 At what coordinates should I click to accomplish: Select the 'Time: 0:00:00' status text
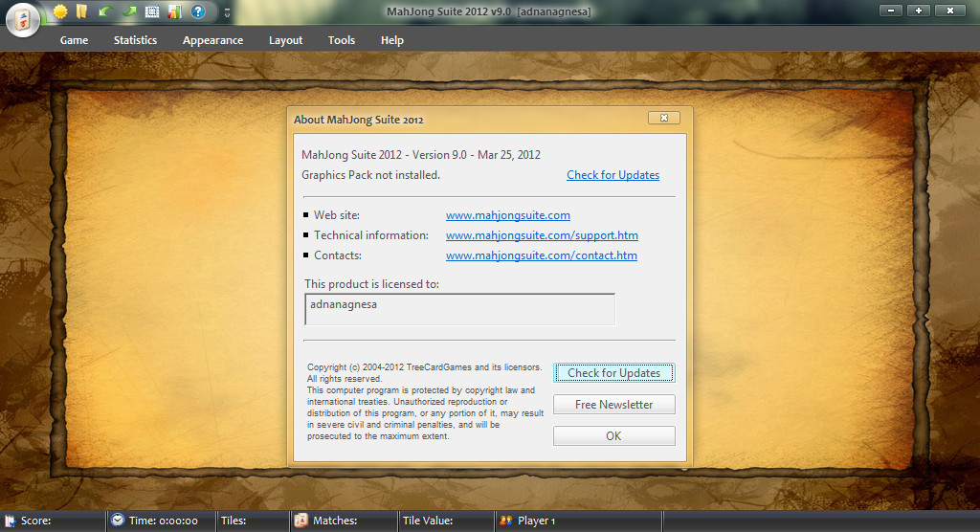pyautogui.click(x=163, y=521)
